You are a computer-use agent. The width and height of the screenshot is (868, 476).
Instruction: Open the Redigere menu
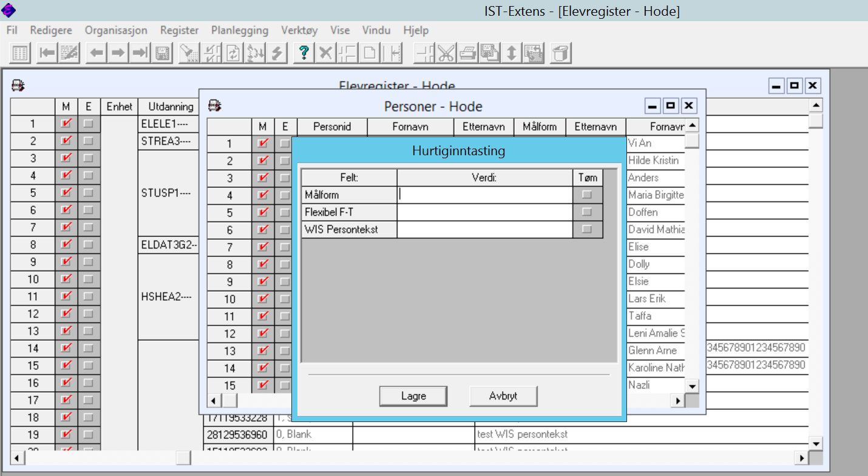[x=51, y=30]
